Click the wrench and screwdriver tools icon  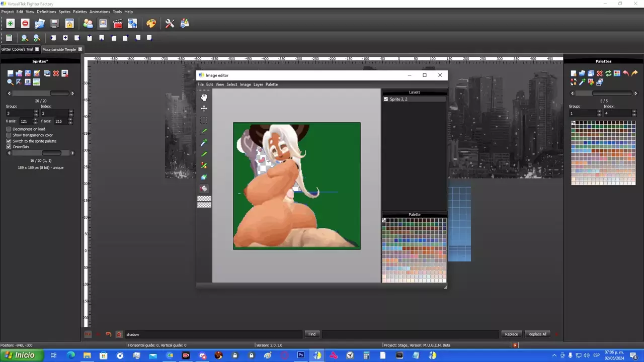(170, 24)
